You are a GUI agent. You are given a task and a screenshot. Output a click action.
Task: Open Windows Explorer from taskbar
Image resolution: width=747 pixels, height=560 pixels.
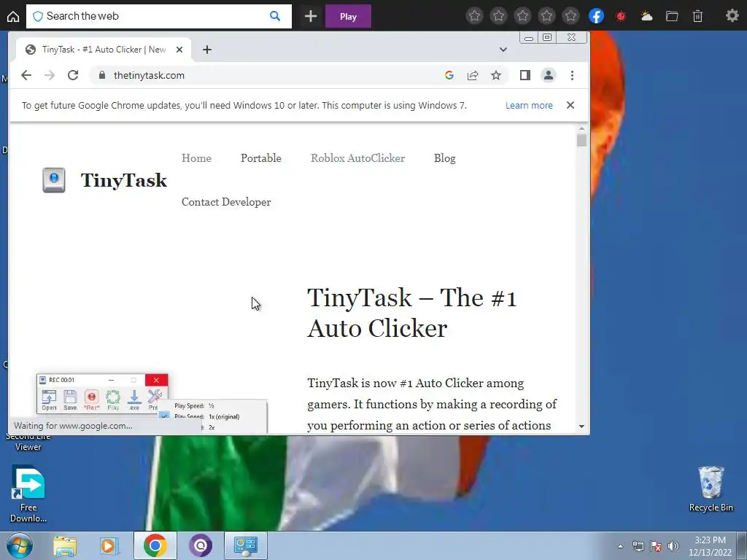click(65, 545)
